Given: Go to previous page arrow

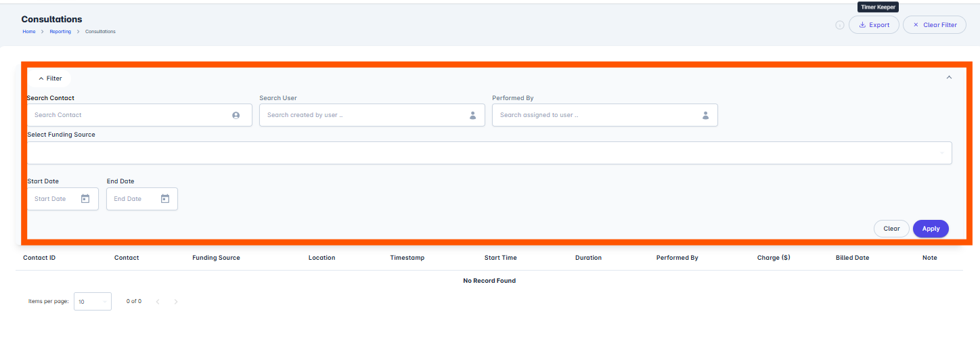Looking at the screenshot, I should tap(158, 302).
